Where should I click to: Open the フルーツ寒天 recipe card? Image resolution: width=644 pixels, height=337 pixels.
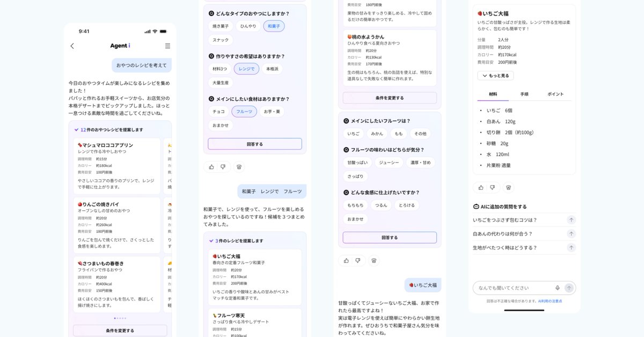point(255,323)
